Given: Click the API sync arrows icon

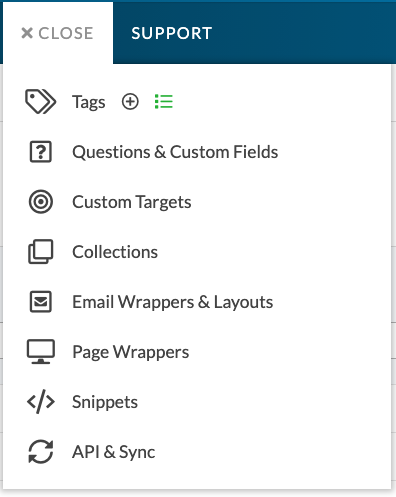Looking at the screenshot, I should coord(41,452).
